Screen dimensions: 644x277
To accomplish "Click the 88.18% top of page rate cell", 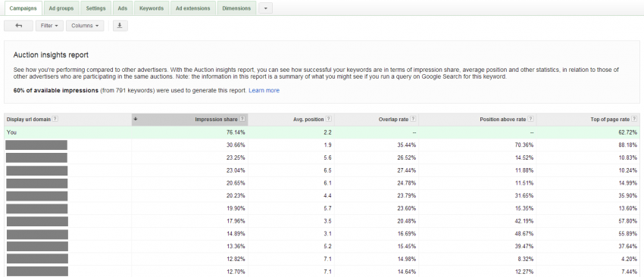I will coord(629,145).
